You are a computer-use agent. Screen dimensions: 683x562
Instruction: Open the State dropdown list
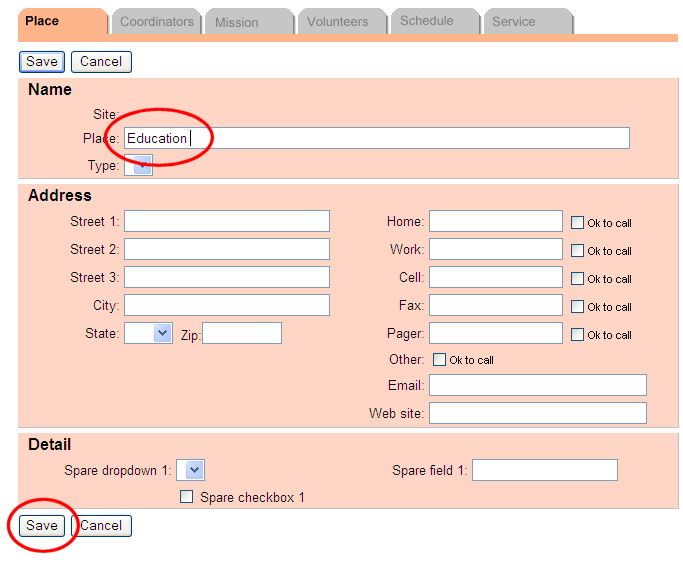pyautogui.click(x=149, y=333)
